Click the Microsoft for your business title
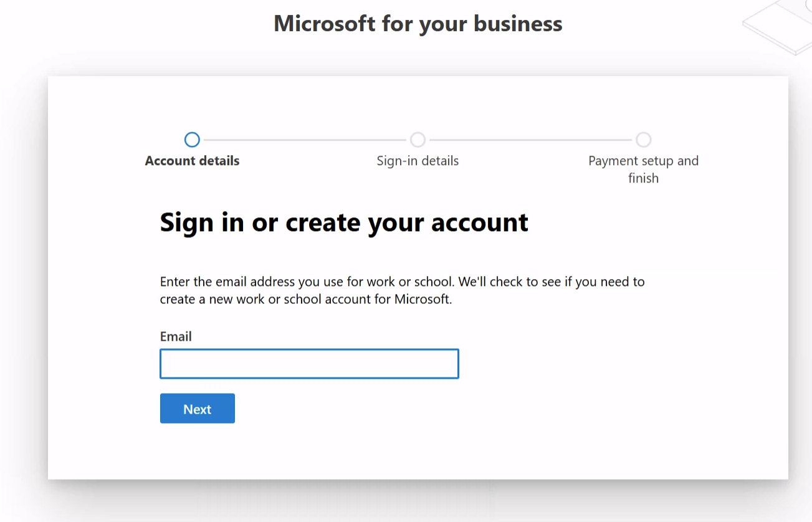The width and height of the screenshot is (812, 522). [x=418, y=24]
